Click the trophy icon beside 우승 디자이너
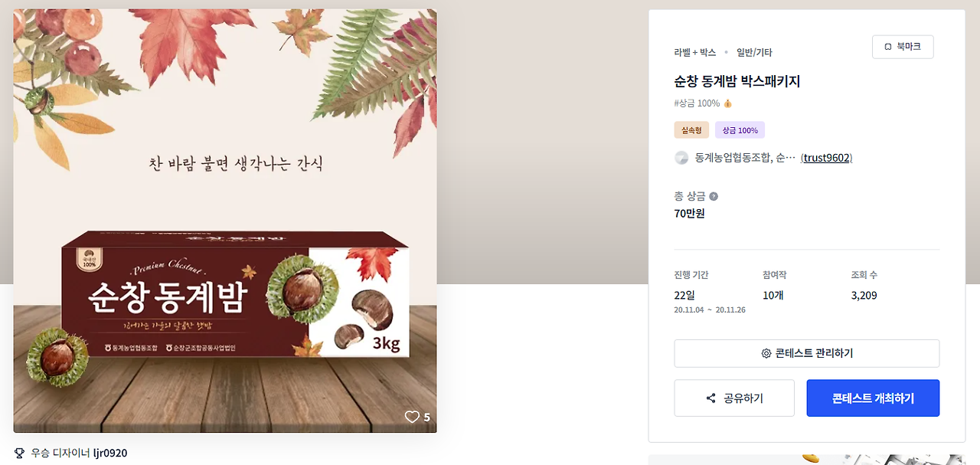 19,453
